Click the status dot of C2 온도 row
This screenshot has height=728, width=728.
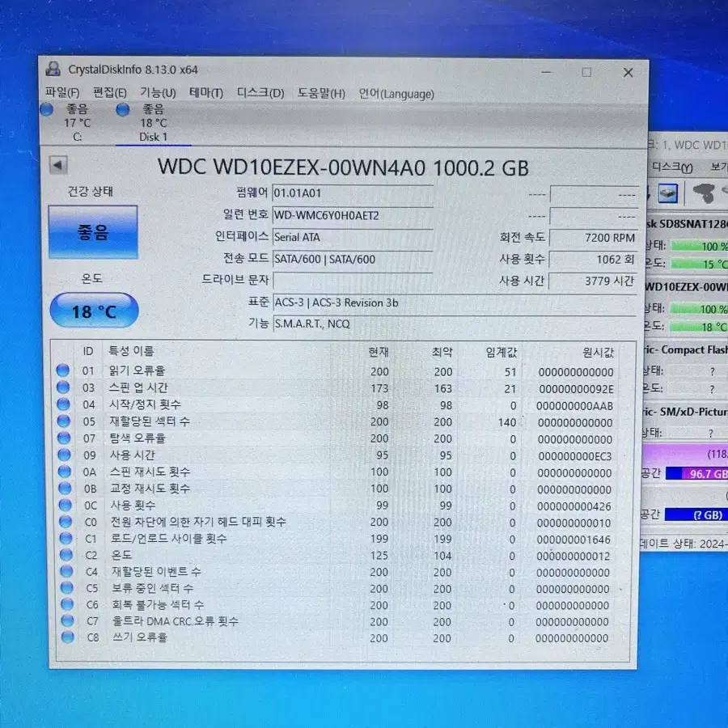pos(66,554)
